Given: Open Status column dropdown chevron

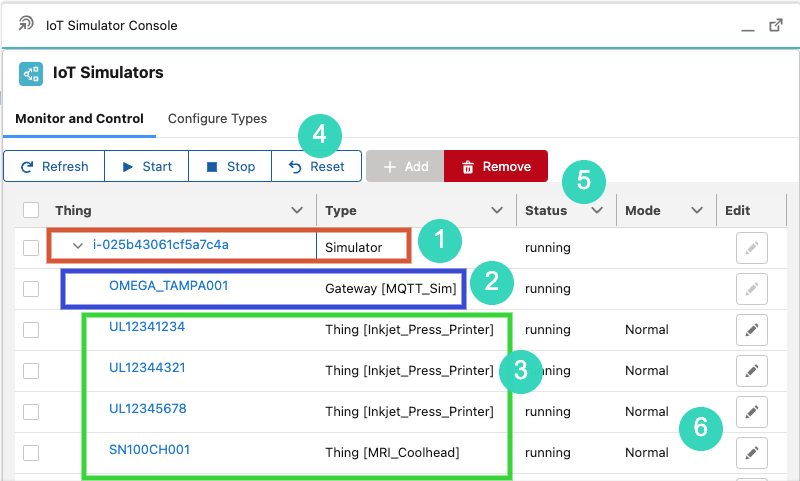Looking at the screenshot, I should pyautogui.click(x=597, y=210).
